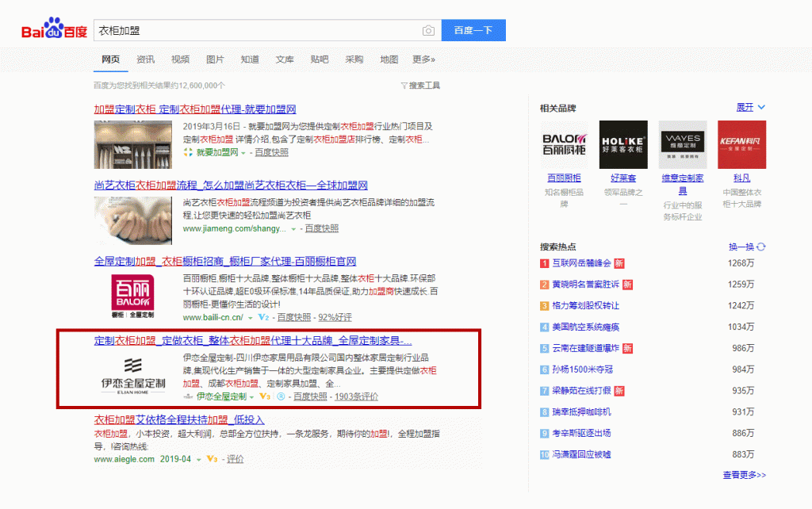Open hot search 孙杨1500米夺冠
The height and width of the screenshot is (509, 812).
(x=583, y=369)
